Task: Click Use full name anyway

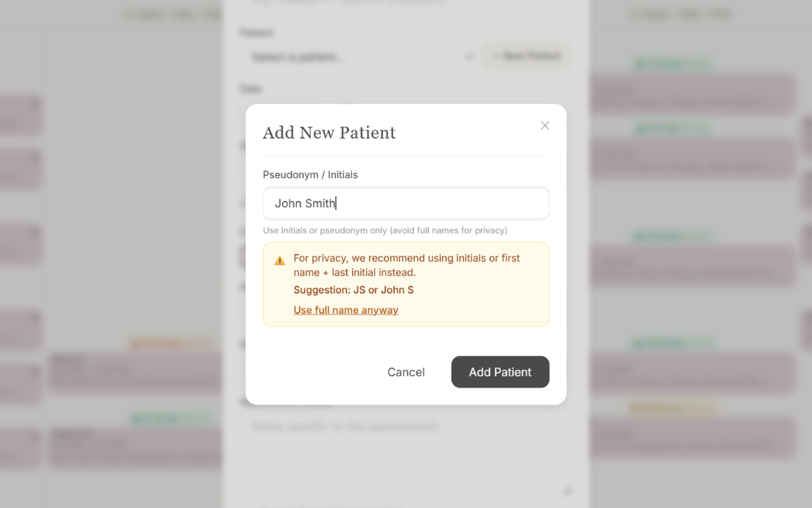Action: tap(345, 309)
